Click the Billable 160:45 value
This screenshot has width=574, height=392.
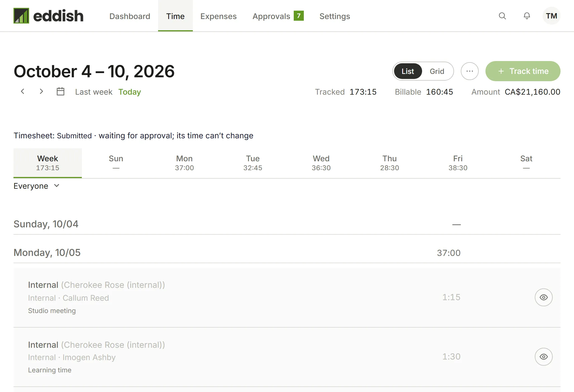[x=439, y=92]
